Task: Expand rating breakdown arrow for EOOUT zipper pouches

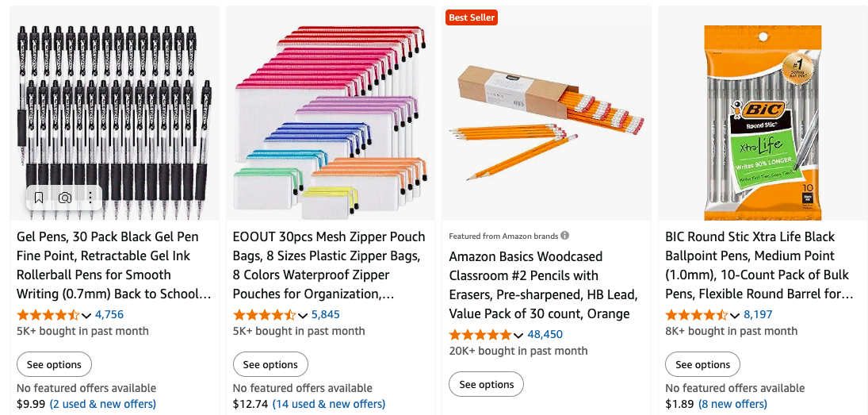Action: 303,315
